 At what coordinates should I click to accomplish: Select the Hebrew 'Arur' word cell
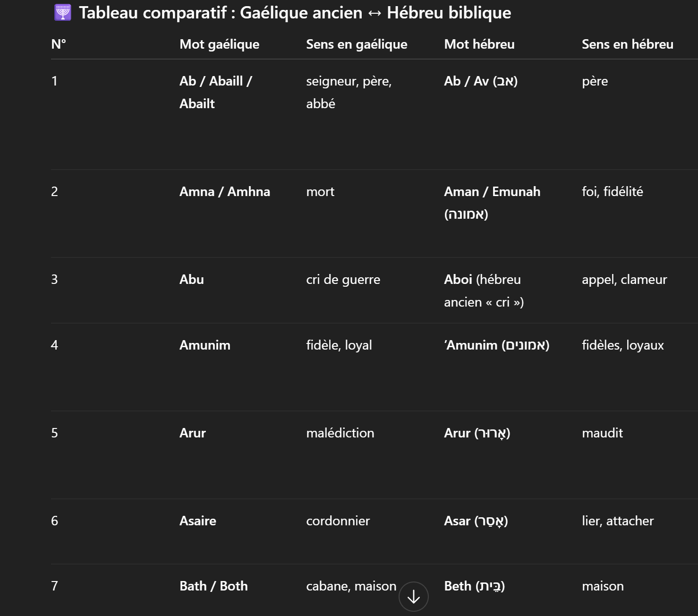[x=477, y=433]
